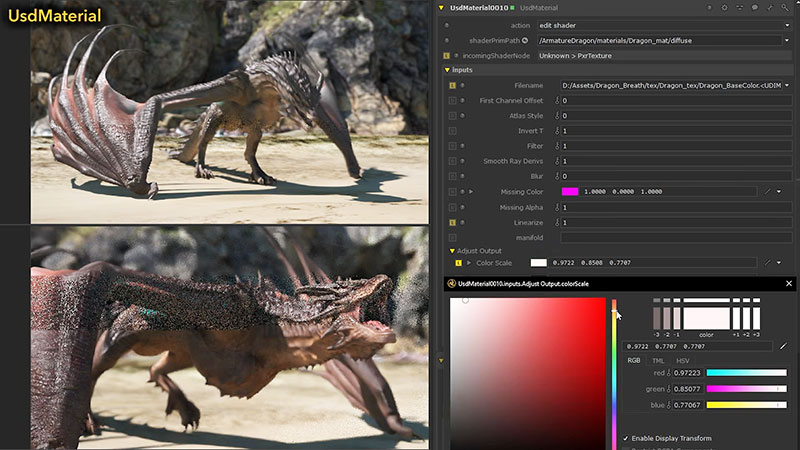Viewport: 800px width, 450px height.
Task: Click the round icon next to shaderPrimPath label
Action: [x=525, y=40]
